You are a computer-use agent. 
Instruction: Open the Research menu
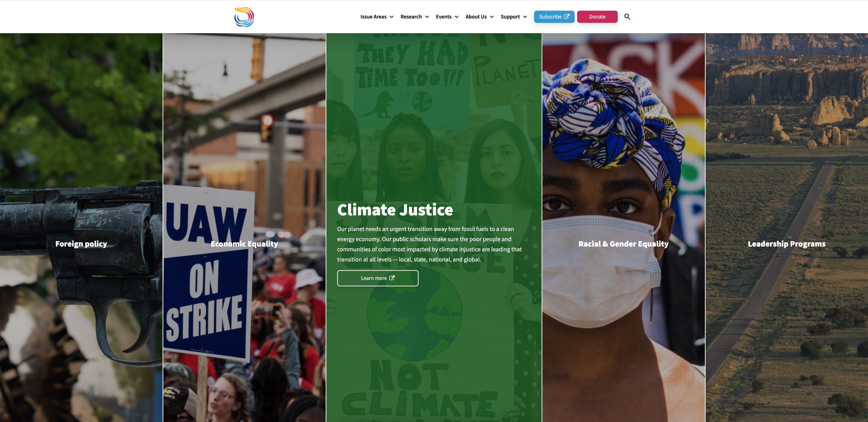point(411,17)
